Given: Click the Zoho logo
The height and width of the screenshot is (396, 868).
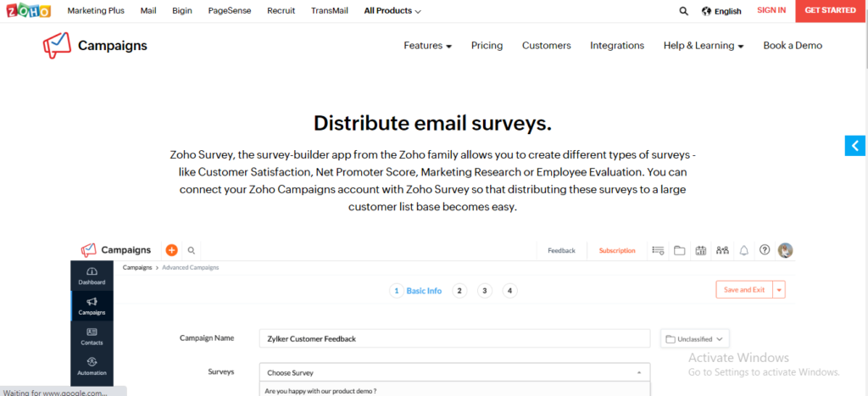Looking at the screenshot, I should [29, 10].
